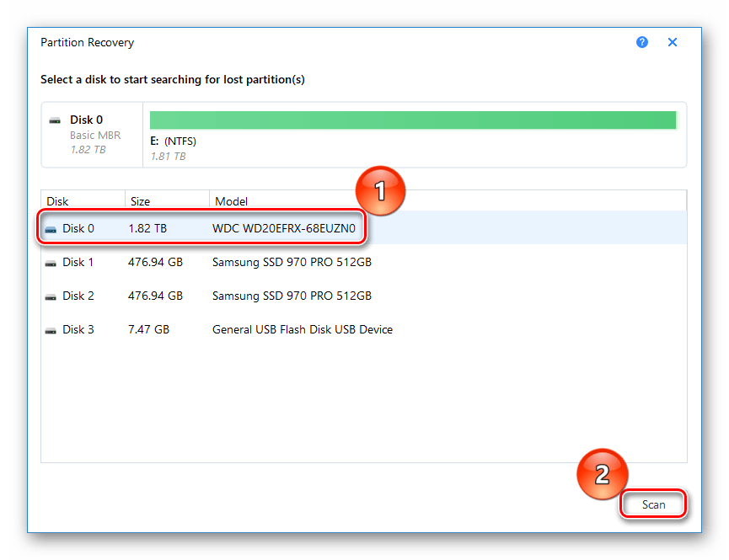Close the Partition Recovery dialog
This screenshot has height=560, width=729.
[x=673, y=42]
